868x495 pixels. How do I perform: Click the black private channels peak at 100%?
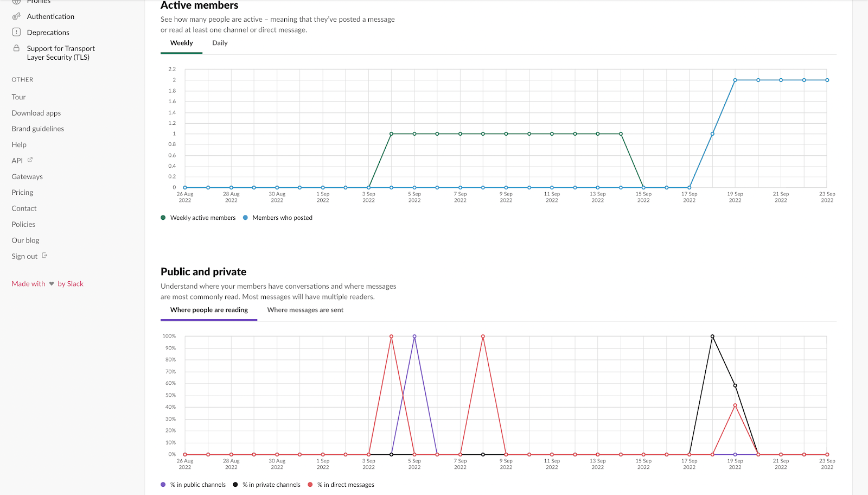[x=712, y=337]
